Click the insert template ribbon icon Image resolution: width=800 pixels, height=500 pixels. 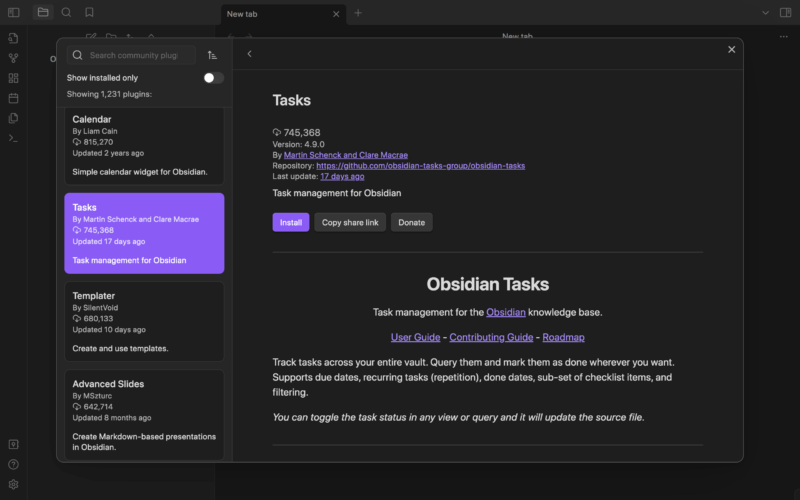pos(14,118)
